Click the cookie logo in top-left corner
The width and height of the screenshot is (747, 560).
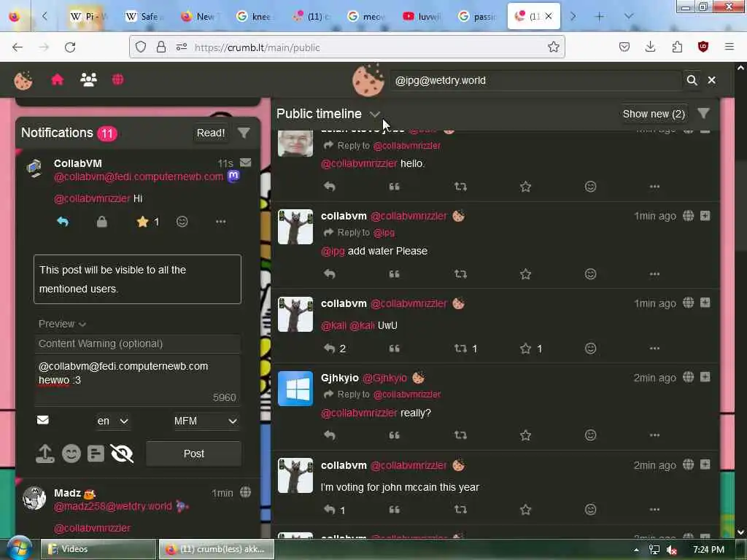tap(23, 80)
